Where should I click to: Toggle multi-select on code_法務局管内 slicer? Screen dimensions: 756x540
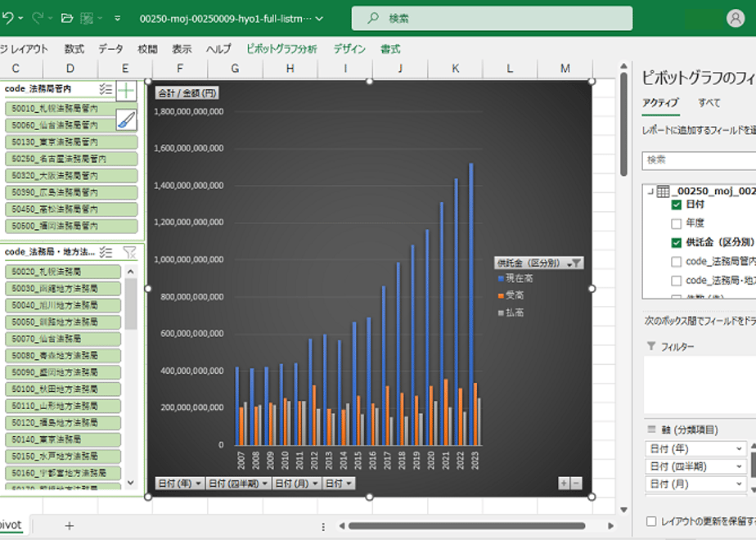tap(106, 88)
